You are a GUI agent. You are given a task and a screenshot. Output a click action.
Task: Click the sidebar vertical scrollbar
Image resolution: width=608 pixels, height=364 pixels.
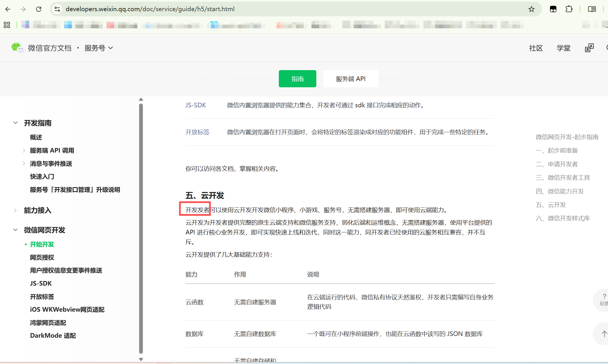pyautogui.click(x=141, y=229)
